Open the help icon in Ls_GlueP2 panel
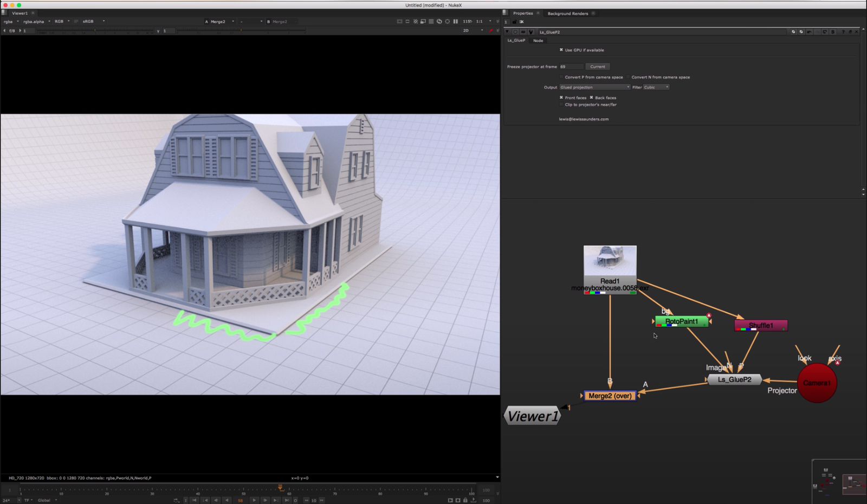 pyautogui.click(x=843, y=32)
